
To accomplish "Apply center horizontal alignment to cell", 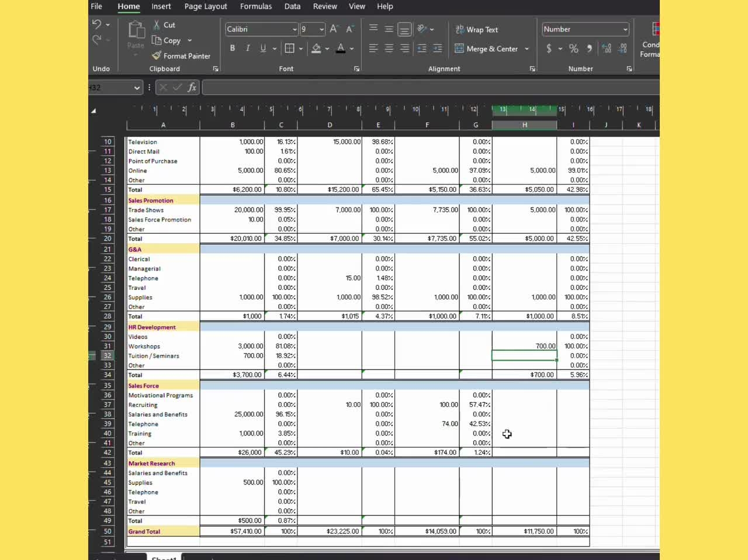I will pyautogui.click(x=389, y=49).
